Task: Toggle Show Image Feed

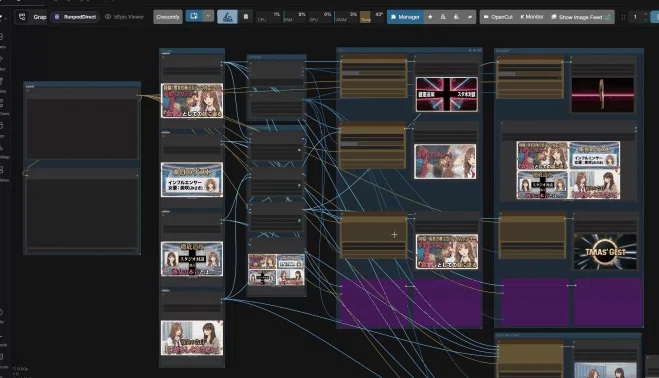Action: point(581,17)
